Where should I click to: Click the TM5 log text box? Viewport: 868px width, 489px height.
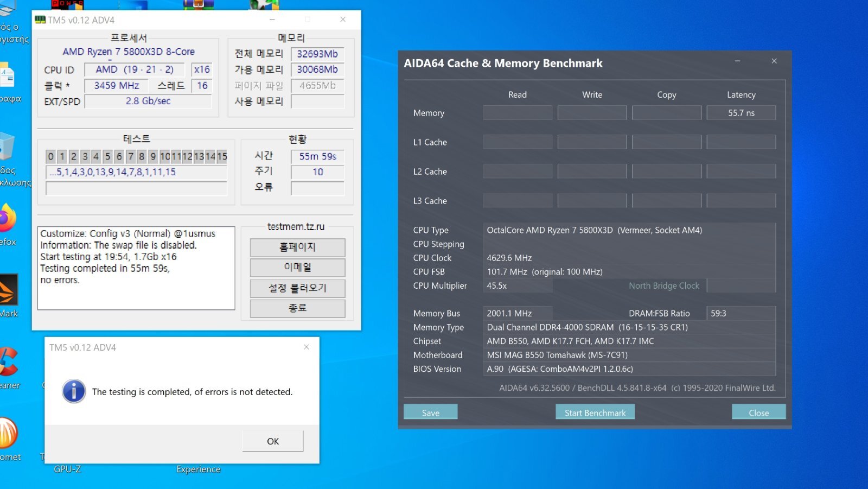coord(136,268)
